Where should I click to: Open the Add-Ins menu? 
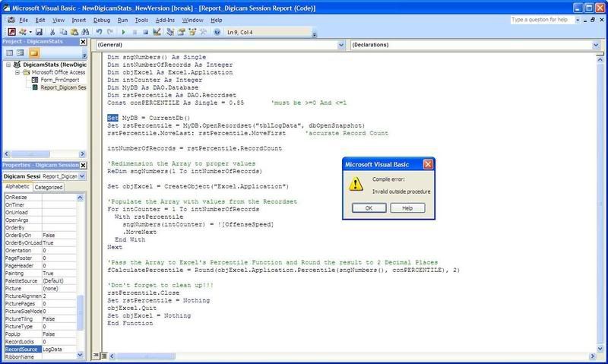coord(165,21)
